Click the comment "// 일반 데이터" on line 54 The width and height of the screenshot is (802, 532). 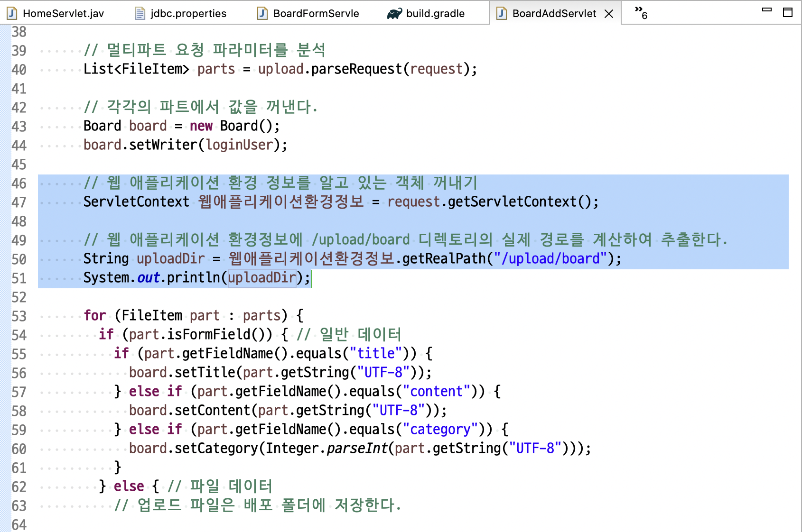[349, 335]
